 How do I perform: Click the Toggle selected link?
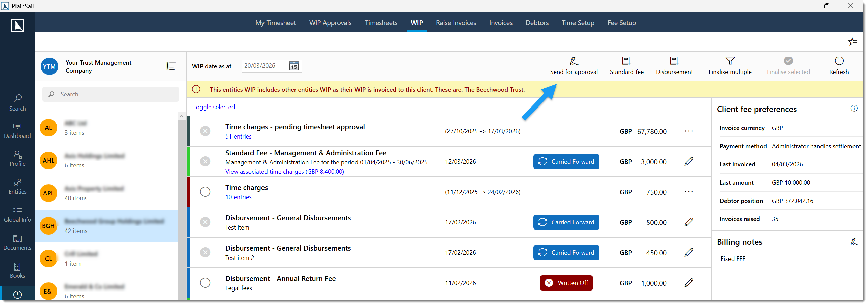[214, 107]
